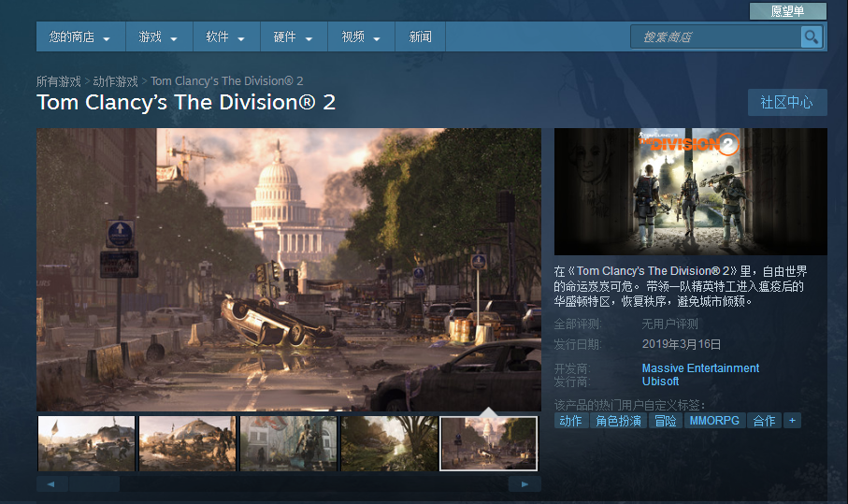Viewport: 848px width, 504px height.
Task: Open the 游戏 dropdown menu
Action: [159, 36]
